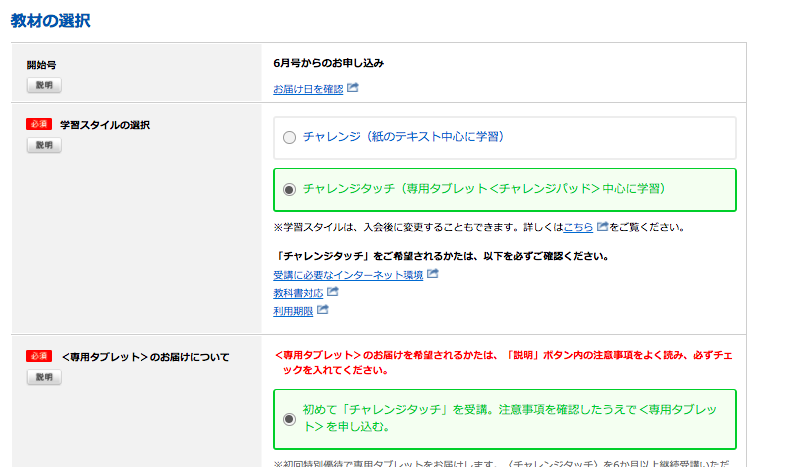
Task: Open the 利用期限 link
Action: 293,311
